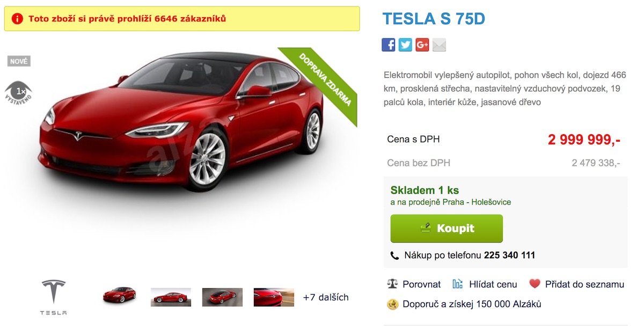
Task: Click the Tesla brand logo
Action: pyautogui.click(x=53, y=297)
